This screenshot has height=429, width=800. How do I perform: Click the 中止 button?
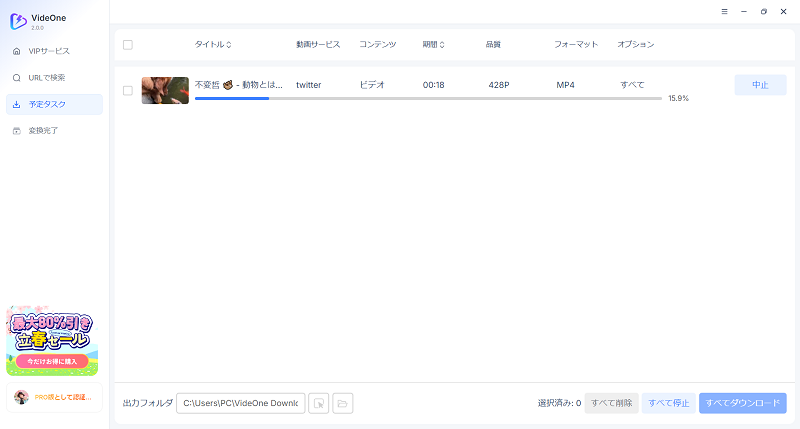(760, 85)
